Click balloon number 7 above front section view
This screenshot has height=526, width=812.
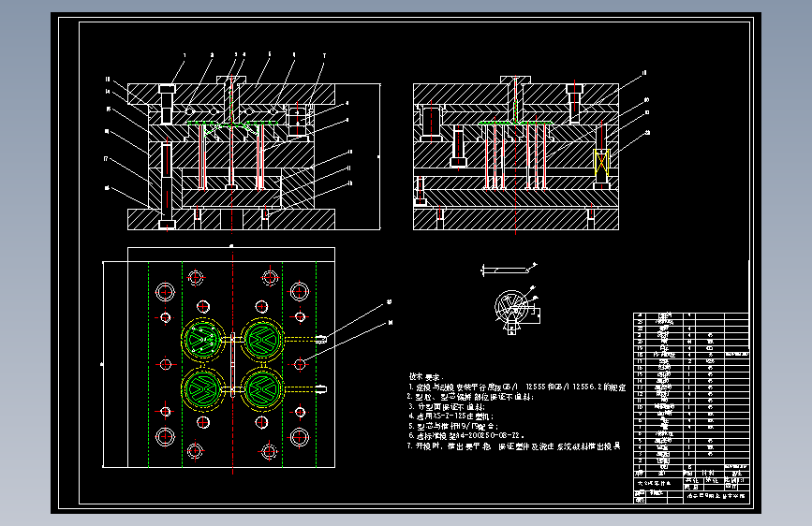(324, 56)
